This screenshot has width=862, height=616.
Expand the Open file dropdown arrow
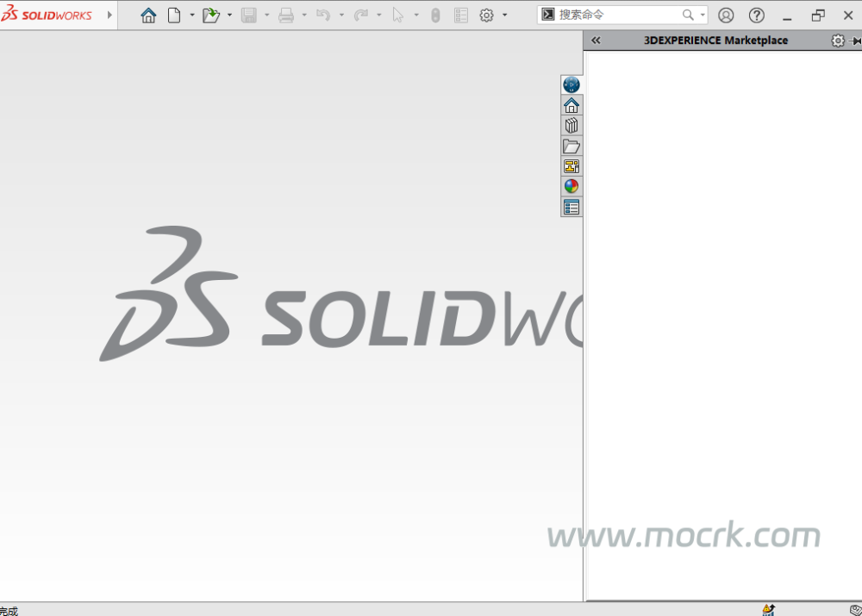coord(229,16)
